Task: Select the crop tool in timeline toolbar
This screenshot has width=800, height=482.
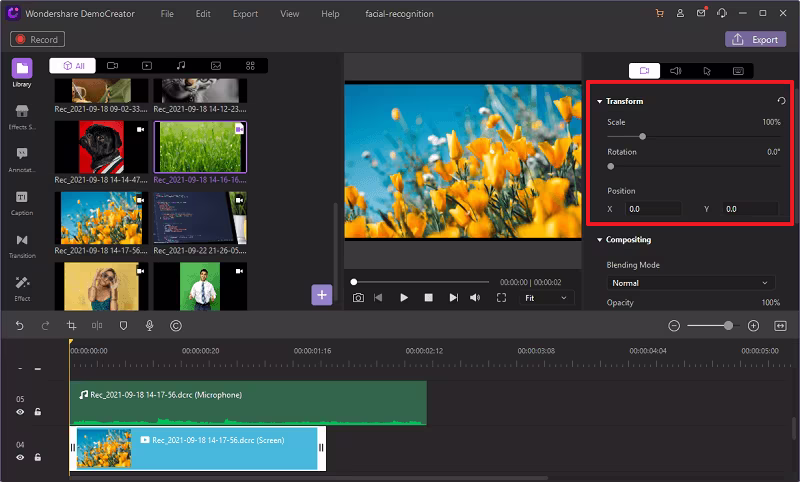Action: [x=71, y=325]
